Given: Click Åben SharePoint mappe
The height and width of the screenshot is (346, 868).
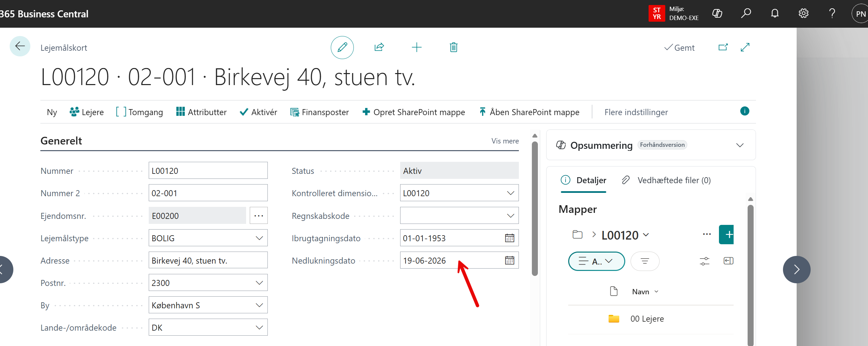Looking at the screenshot, I should [529, 112].
